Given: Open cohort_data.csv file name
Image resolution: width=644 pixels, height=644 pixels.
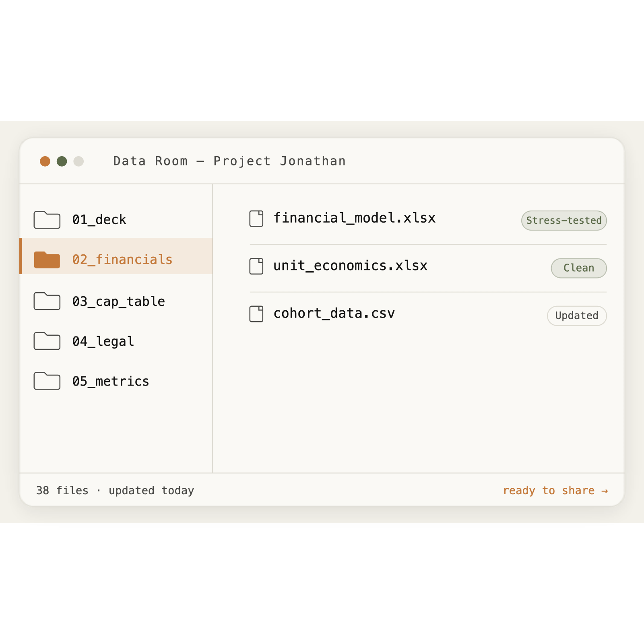Looking at the screenshot, I should [x=334, y=313].
